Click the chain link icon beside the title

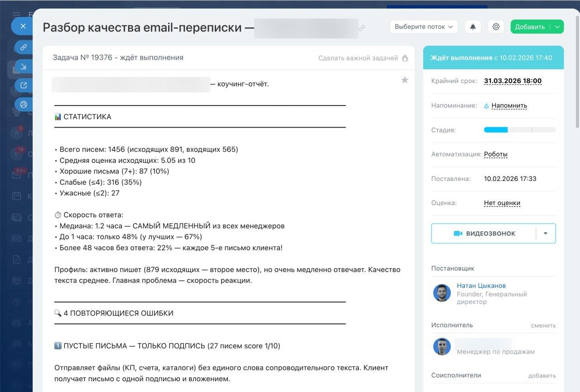(x=362, y=28)
